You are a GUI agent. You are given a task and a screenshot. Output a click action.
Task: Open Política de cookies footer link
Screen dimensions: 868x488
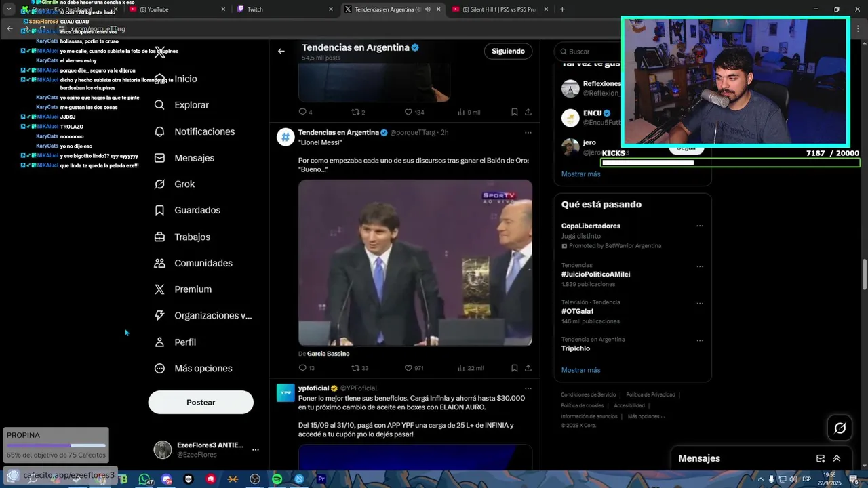pos(582,405)
